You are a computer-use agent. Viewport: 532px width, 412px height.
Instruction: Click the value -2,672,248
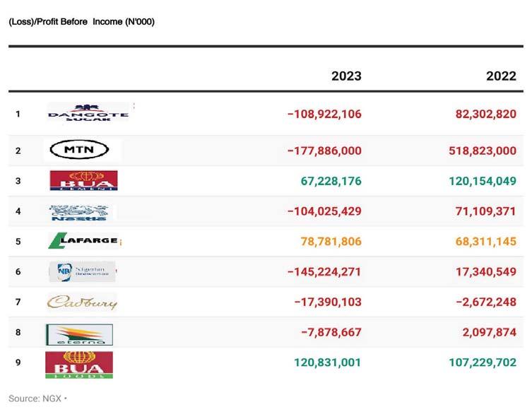486,302
